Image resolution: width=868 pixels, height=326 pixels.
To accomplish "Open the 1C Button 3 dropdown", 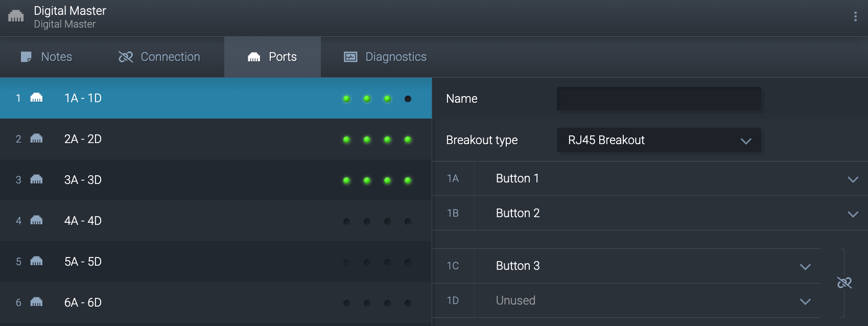I will coord(805,267).
